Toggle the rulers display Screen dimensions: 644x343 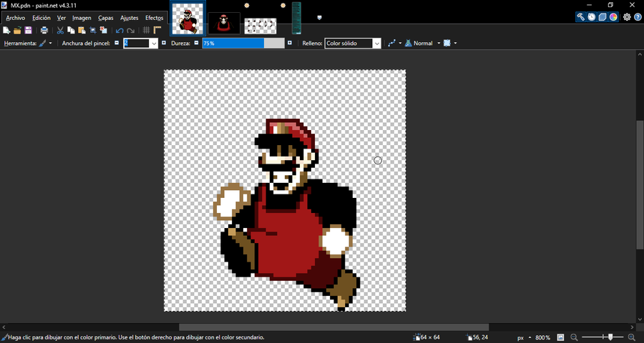[x=157, y=30]
